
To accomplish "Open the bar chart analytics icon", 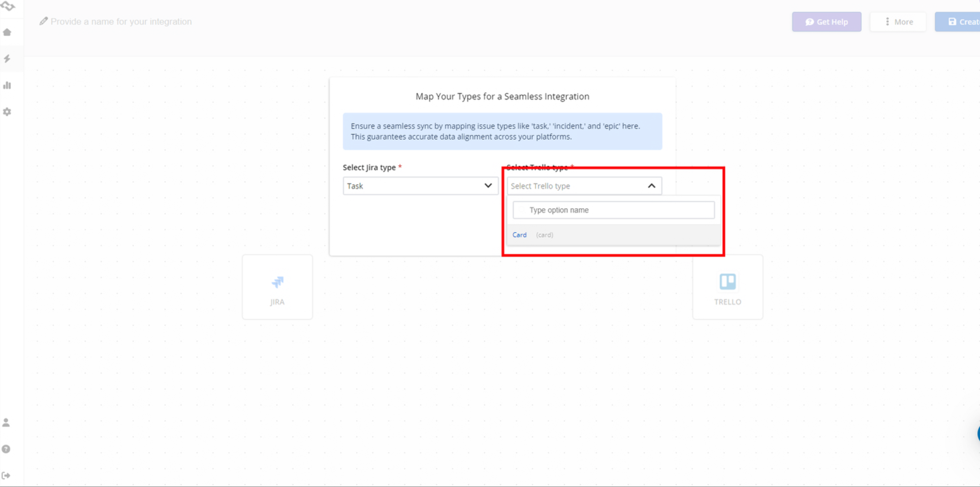I will click(7, 85).
